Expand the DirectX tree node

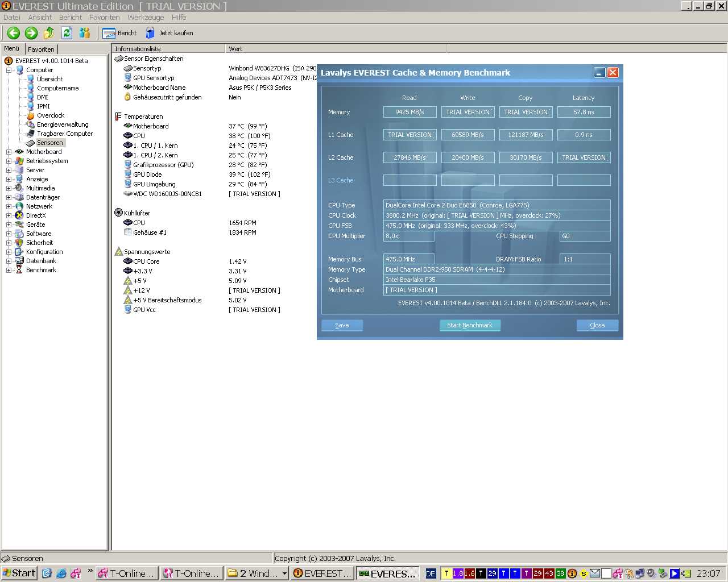9,215
